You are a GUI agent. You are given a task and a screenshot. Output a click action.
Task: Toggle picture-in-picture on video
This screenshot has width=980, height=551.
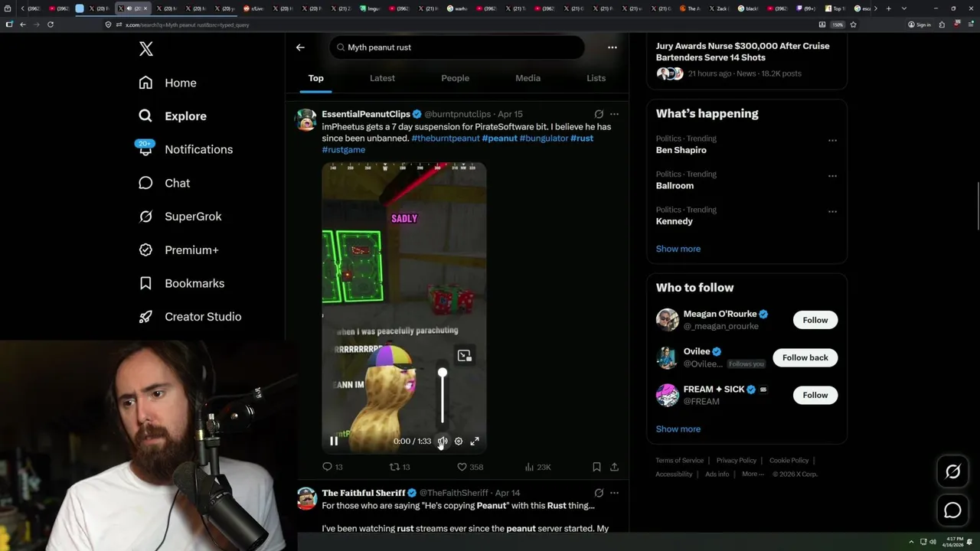coord(464,356)
